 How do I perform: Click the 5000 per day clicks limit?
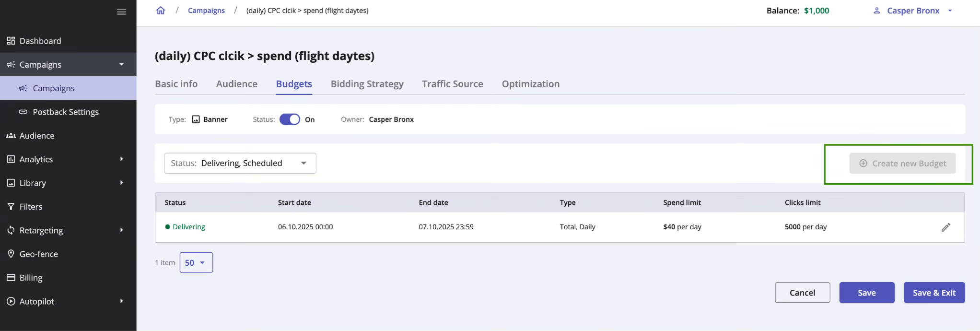[x=805, y=227]
